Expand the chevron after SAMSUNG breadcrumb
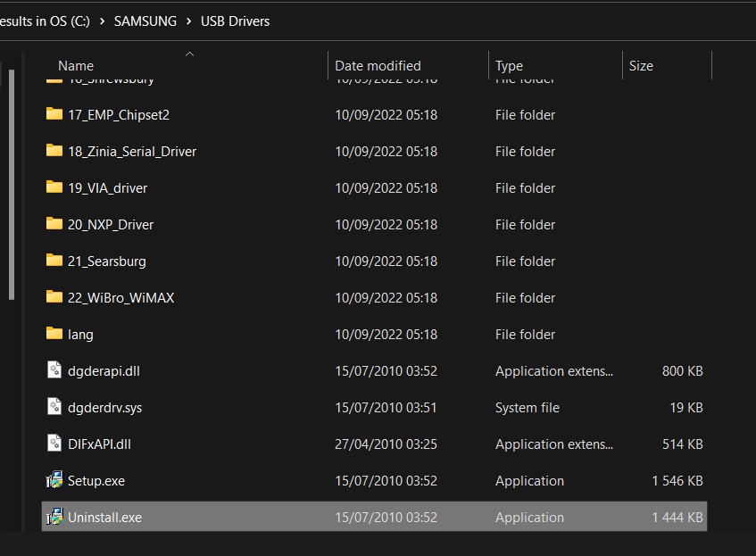The height and width of the screenshot is (556, 756). coord(188,21)
